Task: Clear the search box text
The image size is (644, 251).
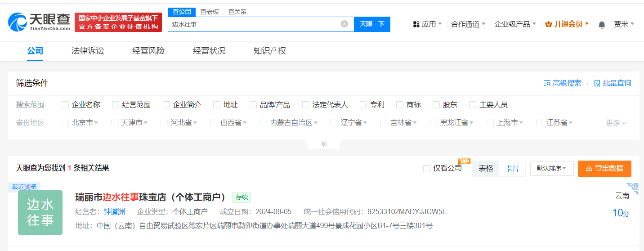Action: coord(344,24)
